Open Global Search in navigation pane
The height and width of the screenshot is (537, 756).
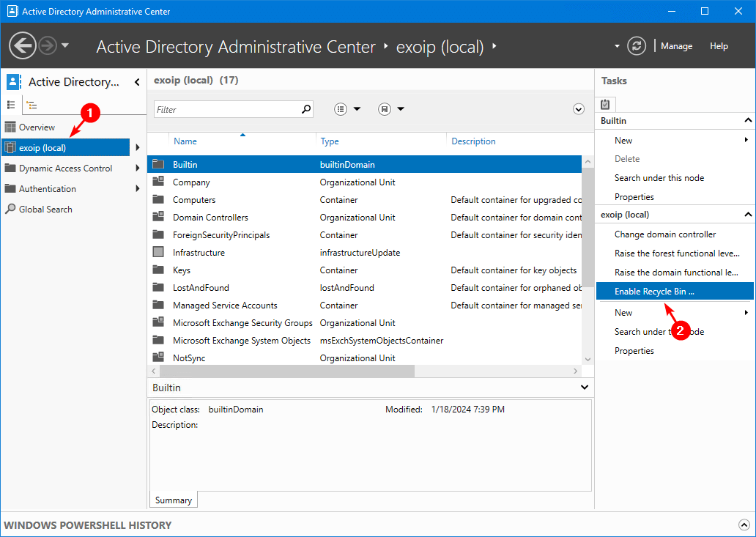coord(45,209)
